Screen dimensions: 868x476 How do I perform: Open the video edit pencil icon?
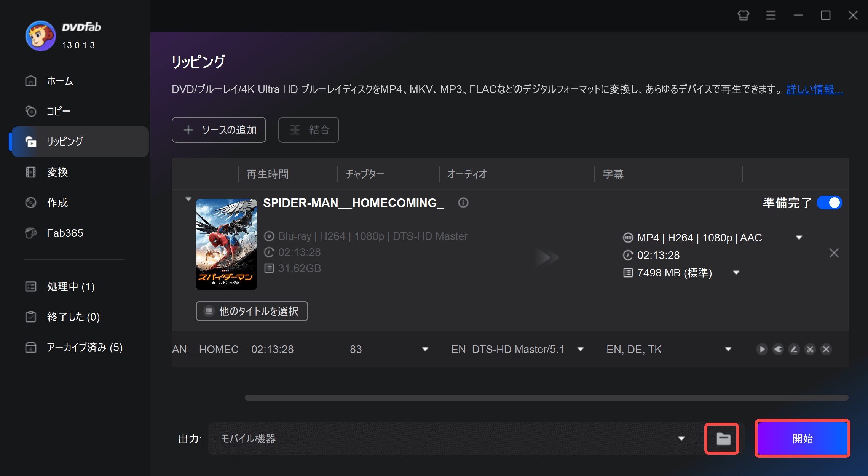(x=794, y=349)
